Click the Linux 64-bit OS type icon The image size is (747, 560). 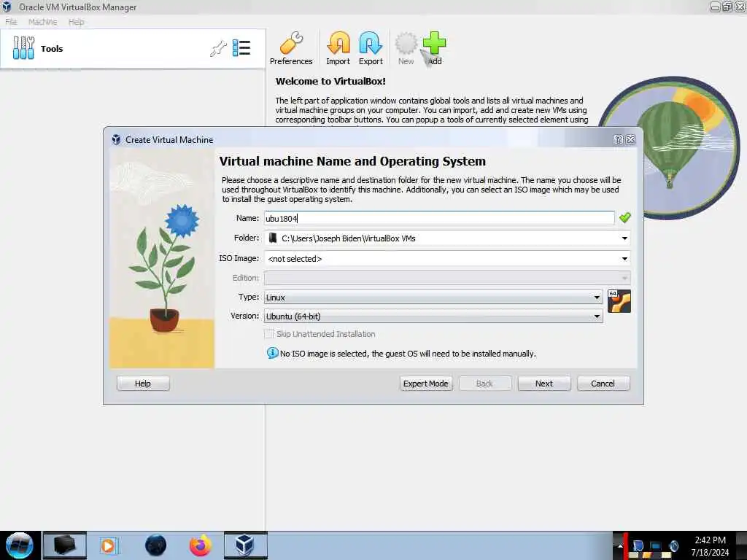[x=619, y=301]
